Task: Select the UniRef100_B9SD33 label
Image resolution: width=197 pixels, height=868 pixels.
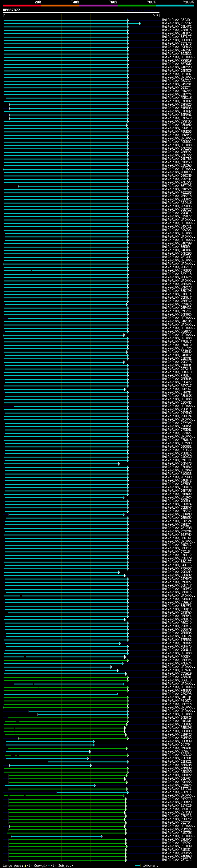Action: [x=177, y=54]
